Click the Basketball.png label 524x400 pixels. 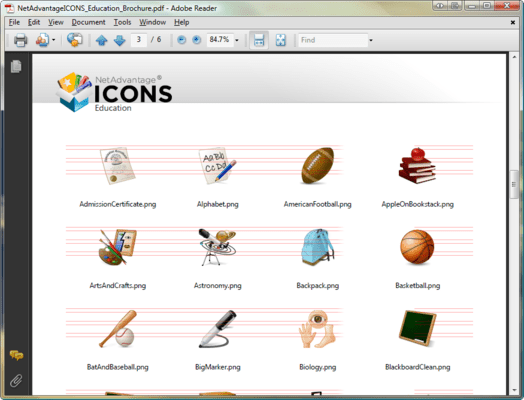pos(417,286)
